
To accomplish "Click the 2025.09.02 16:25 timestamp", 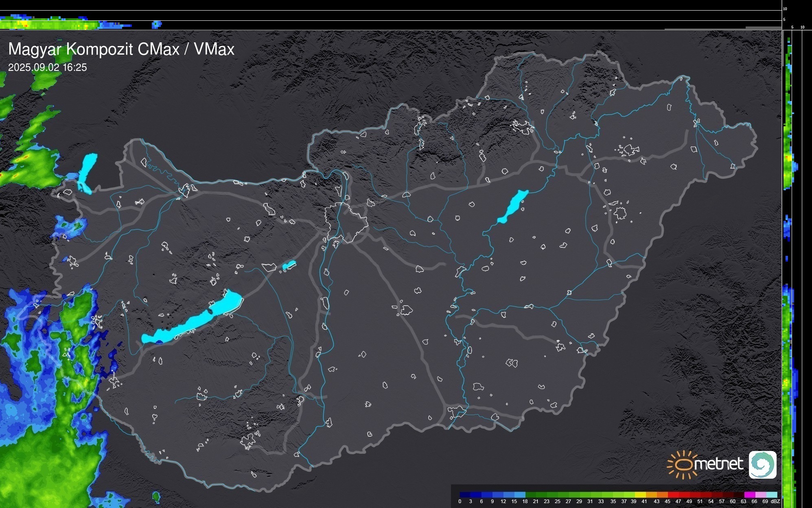I will coord(48,68).
